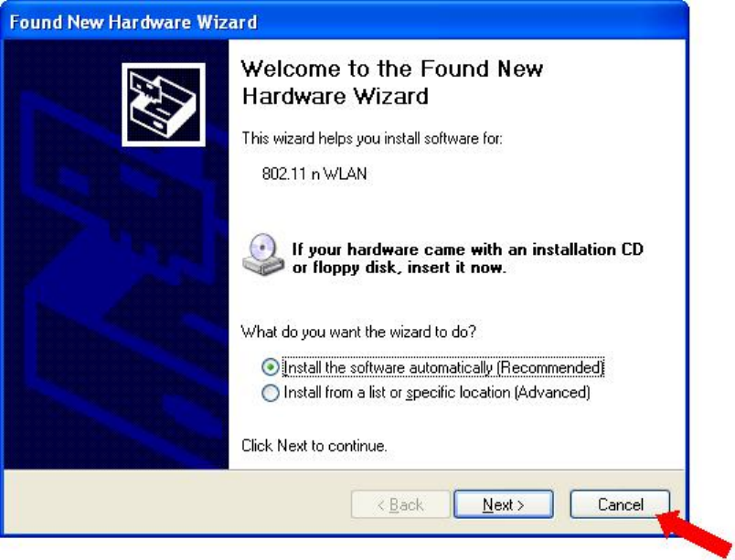735x560 pixels.
Task: Click the bold installation CD instruction text
Action: tap(467, 258)
